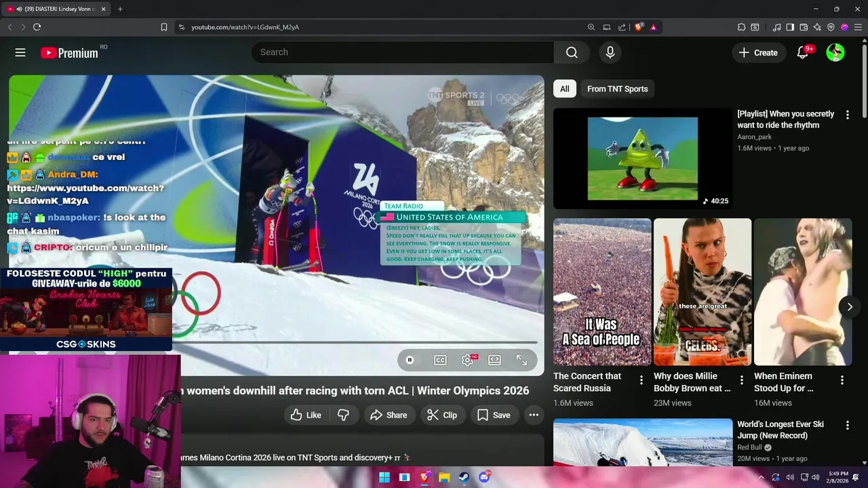The image size is (868, 488).
Task: Open options for When Eminem Stood Up short
Action: [x=842, y=380]
